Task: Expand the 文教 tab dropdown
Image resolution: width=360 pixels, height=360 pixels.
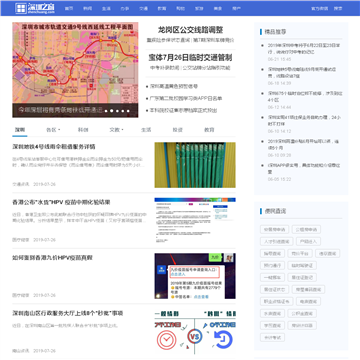Action: (x=116, y=130)
